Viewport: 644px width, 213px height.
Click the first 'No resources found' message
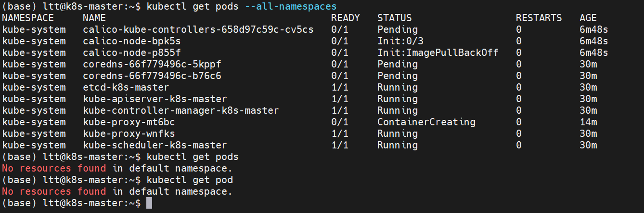(54, 168)
